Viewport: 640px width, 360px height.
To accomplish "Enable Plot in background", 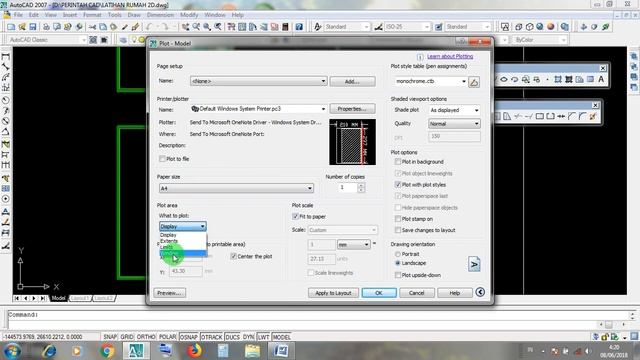I will [x=398, y=162].
